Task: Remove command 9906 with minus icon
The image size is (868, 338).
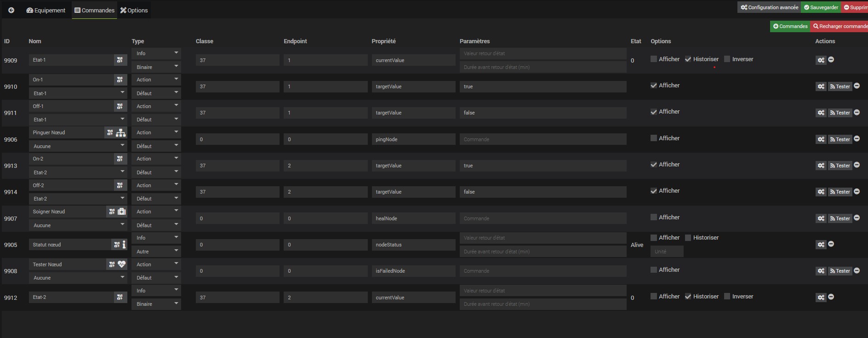Action: (857, 139)
